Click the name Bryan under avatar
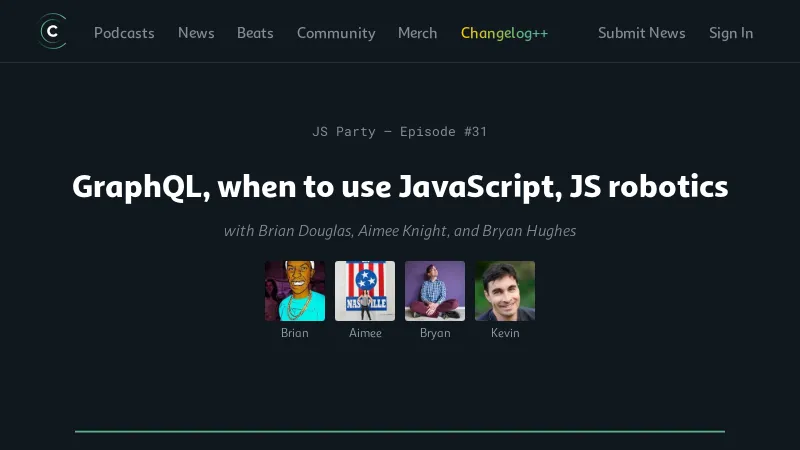Viewport: 800px width, 450px height. pos(435,333)
